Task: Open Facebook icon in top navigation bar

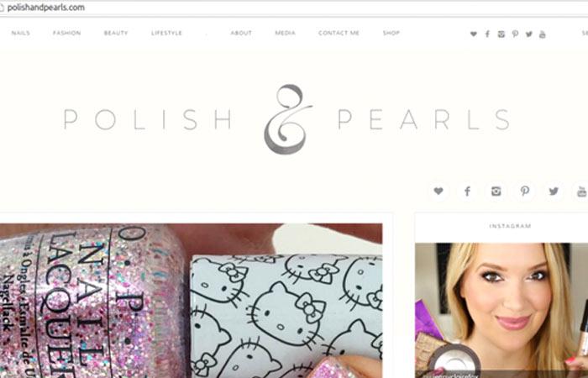Action: click(x=487, y=34)
